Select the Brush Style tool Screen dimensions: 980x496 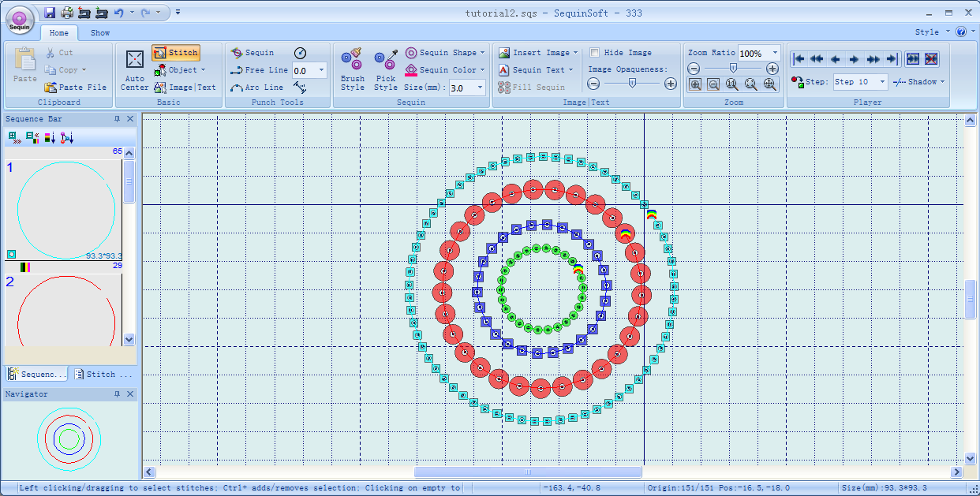coord(352,69)
